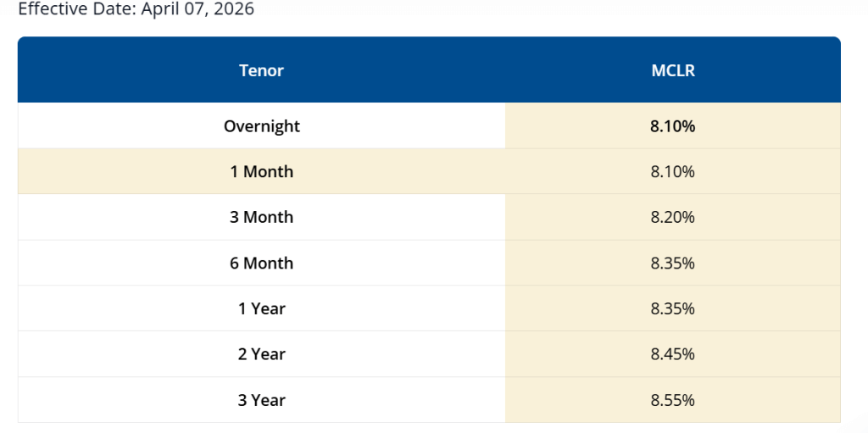Click the 1 Month MCLR rate 8.10%
The image size is (868, 433).
click(x=672, y=172)
